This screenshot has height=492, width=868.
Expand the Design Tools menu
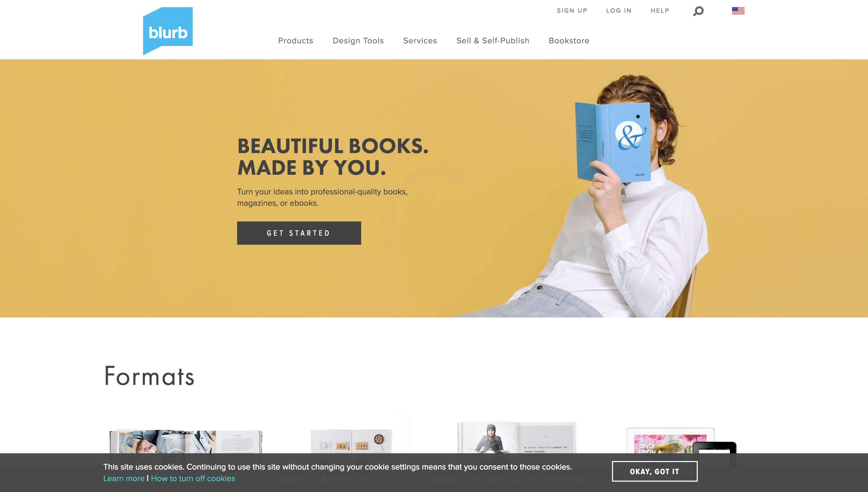tap(358, 41)
